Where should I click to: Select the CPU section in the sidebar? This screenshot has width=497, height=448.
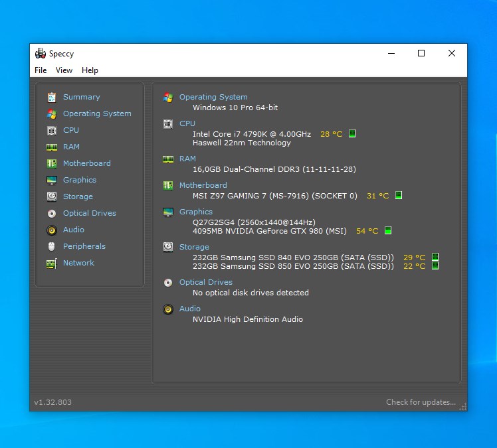pyautogui.click(x=71, y=130)
